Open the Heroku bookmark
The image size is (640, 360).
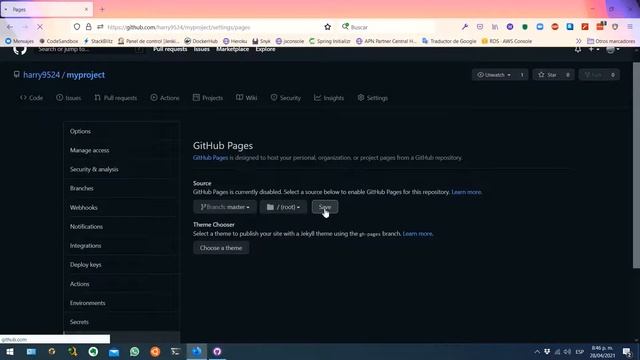235,41
